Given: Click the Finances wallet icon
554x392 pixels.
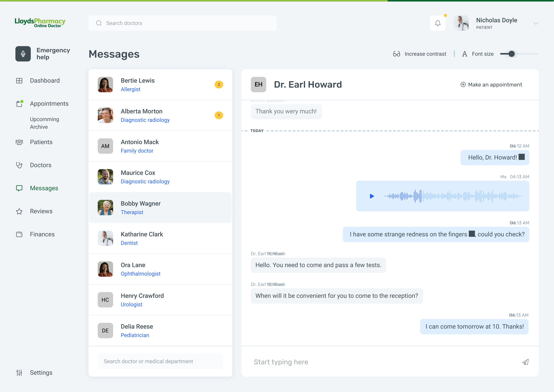Looking at the screenshot, I should pyautogui.click(x=19, y=234).
